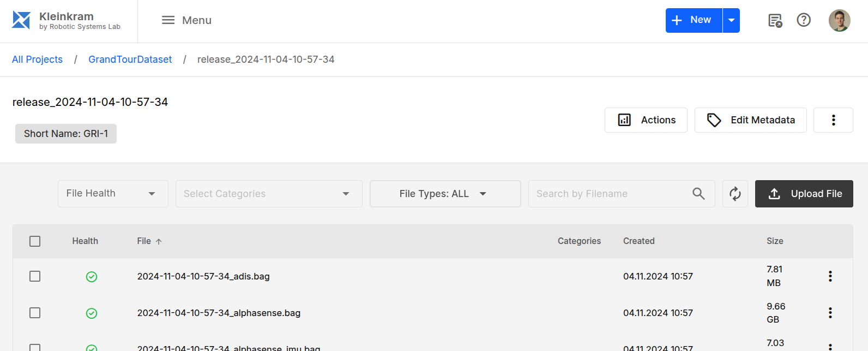868x351 pixels.
Task: Click the search magnifier in the filename field
Action: (x=698, y=193)
